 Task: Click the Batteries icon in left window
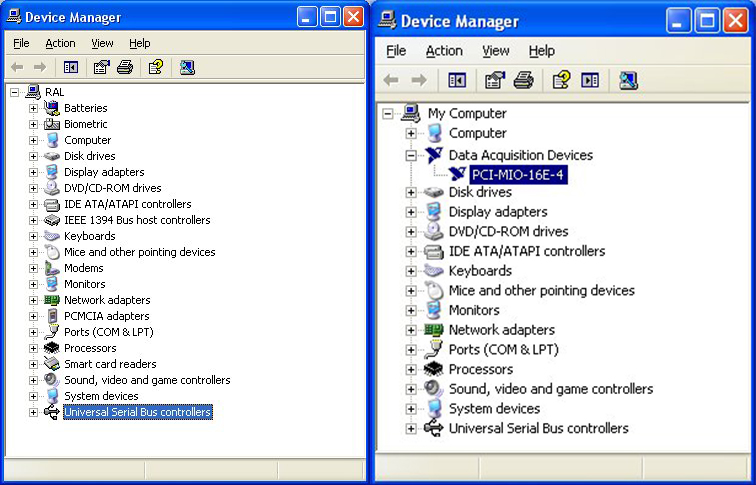(x=52, y=108)
